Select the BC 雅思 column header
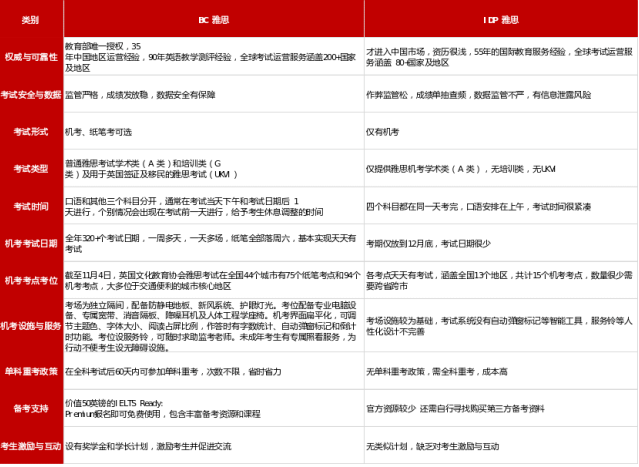Screen dimensions: 639x467 (x=214, y=19)
